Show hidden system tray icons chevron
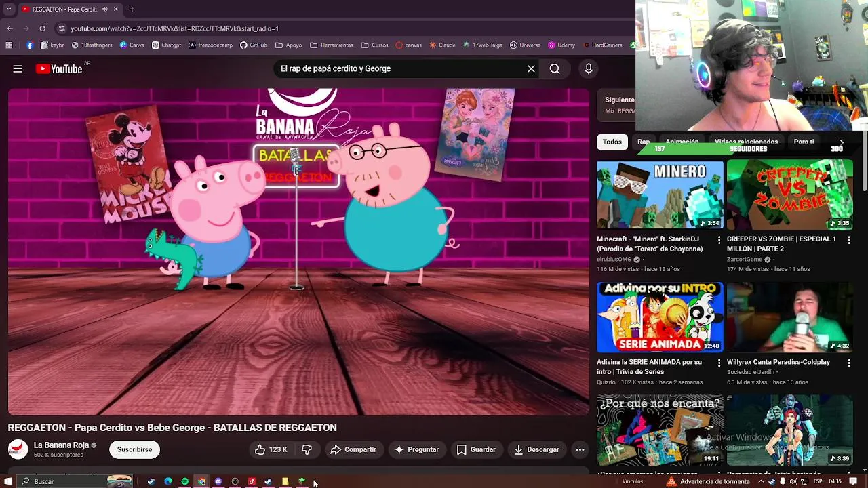Image resolution: width=868 pixels, height=488 pixels. [761, 481]
